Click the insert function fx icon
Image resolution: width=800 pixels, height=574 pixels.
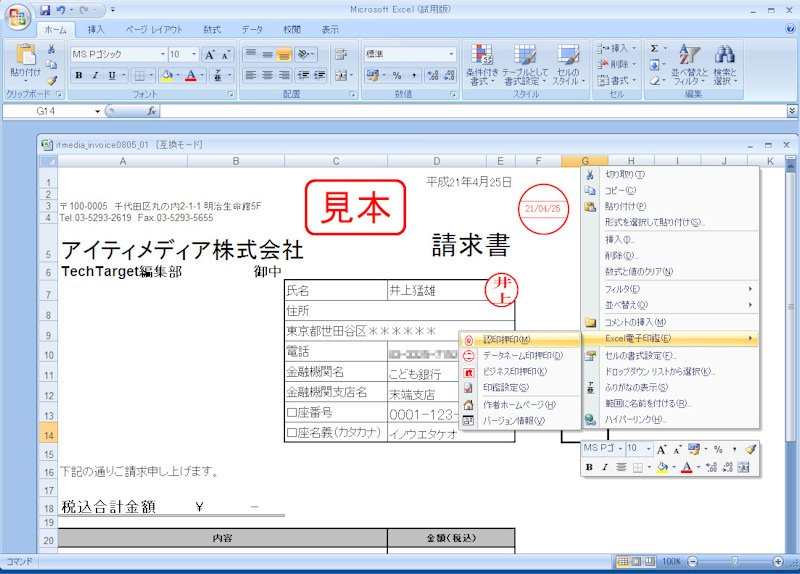(x=152, y=111)
